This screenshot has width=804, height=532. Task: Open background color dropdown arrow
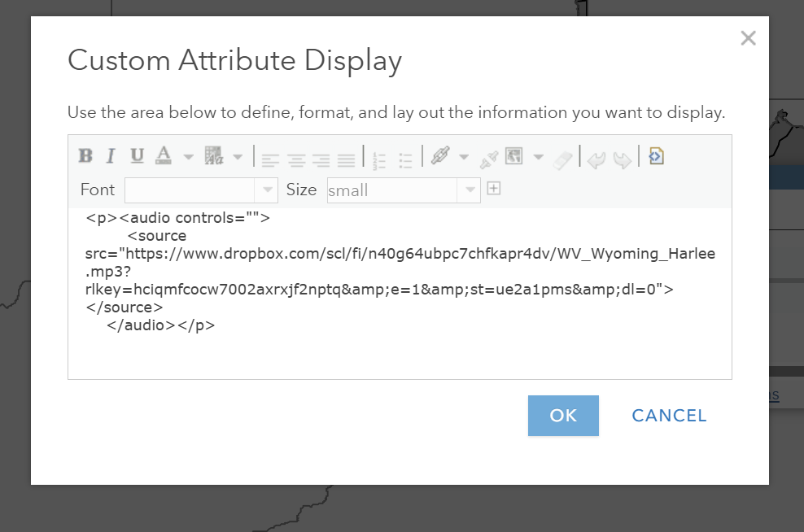(x=238, y=157)
